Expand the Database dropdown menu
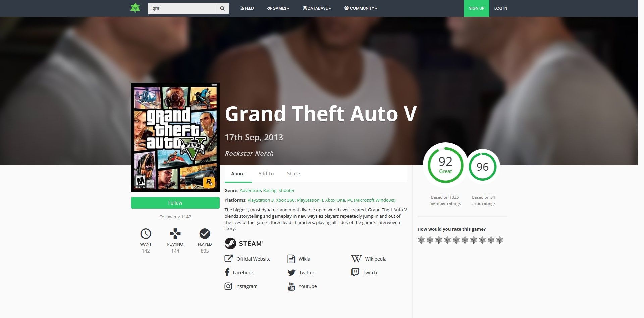 pyautogui.click(x=317, y=8)
